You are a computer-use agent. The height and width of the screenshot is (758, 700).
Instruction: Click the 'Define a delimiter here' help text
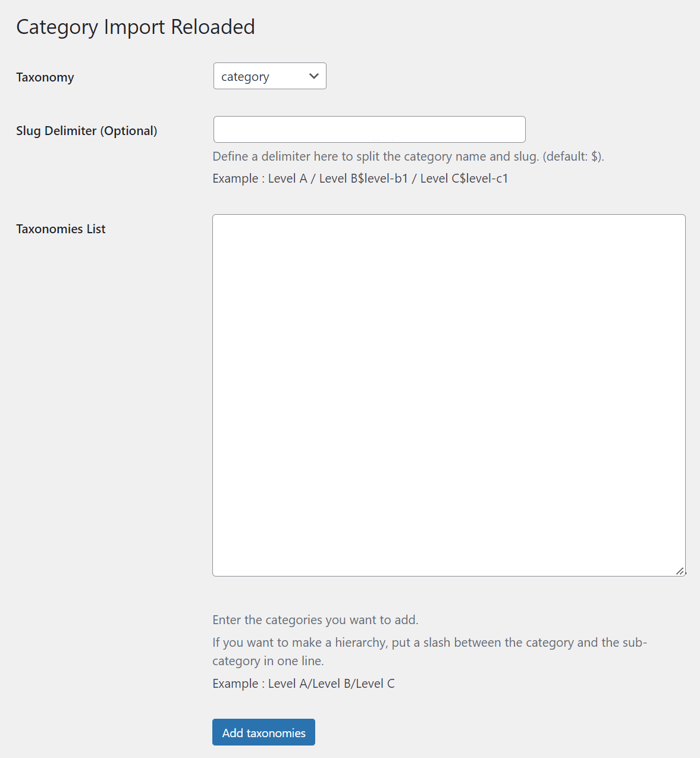pos(375,156)
